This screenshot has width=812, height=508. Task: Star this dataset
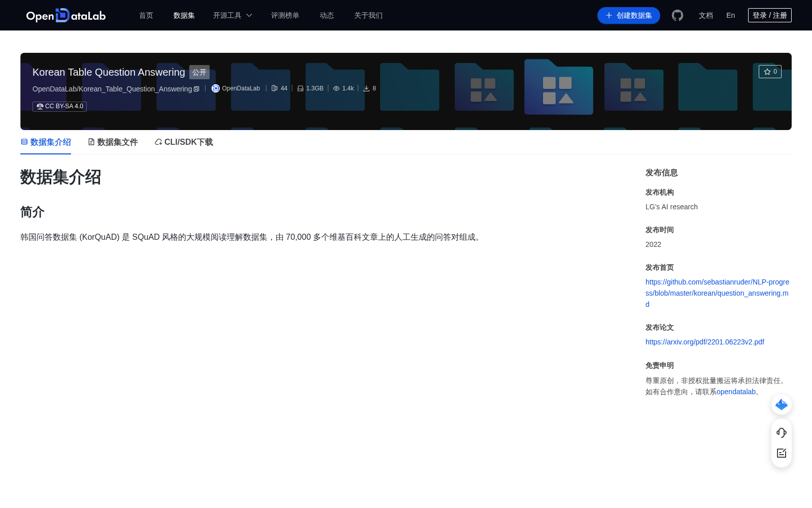point(770,72)
